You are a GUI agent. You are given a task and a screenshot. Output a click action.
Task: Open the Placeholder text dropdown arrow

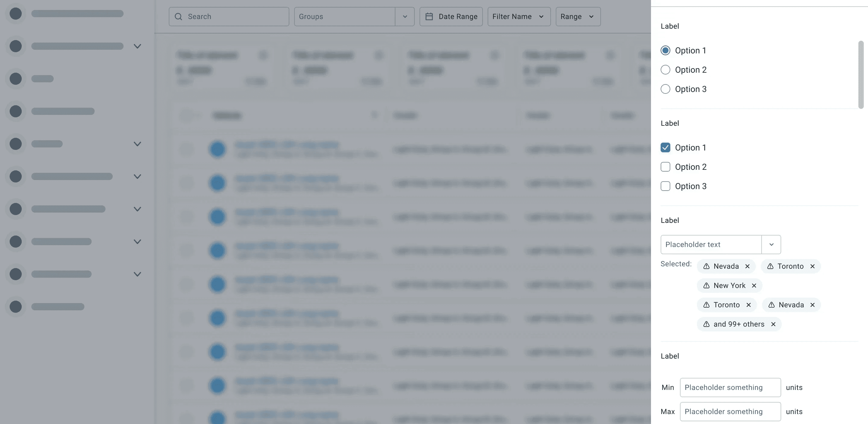[x=771, y=244]
